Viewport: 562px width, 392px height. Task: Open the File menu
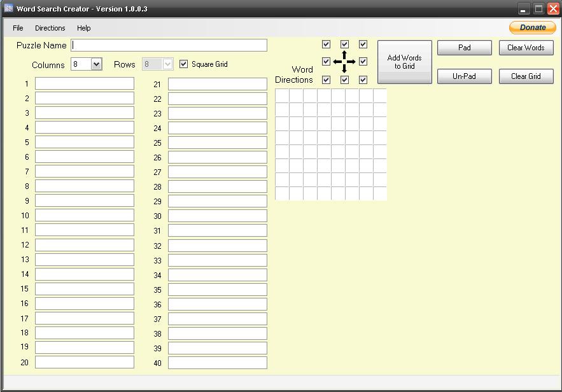(x=18, y=28)
